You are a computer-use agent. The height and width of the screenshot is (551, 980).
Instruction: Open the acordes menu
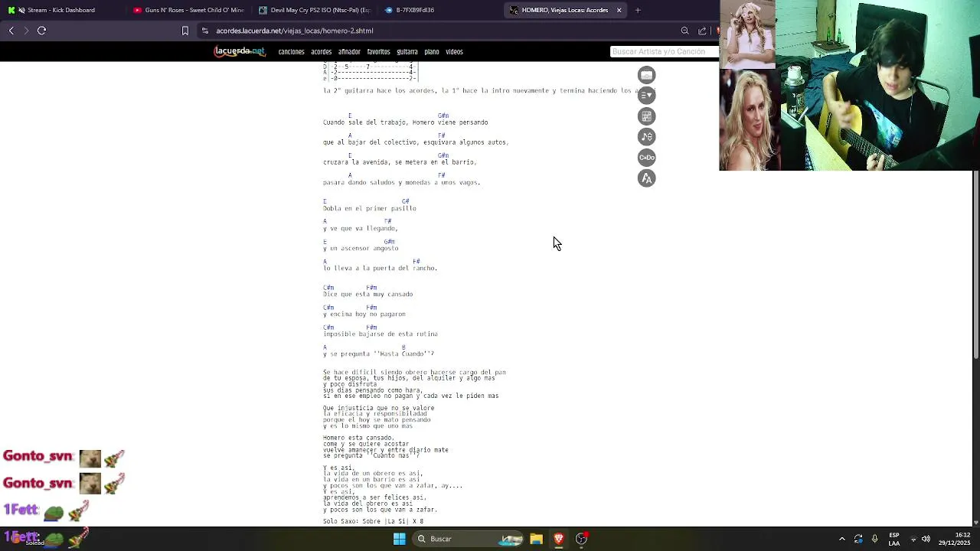point(321,52)
